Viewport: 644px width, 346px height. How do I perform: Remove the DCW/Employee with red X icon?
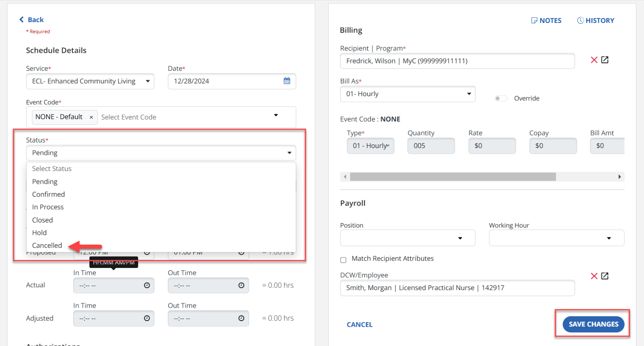coord(594,276)
